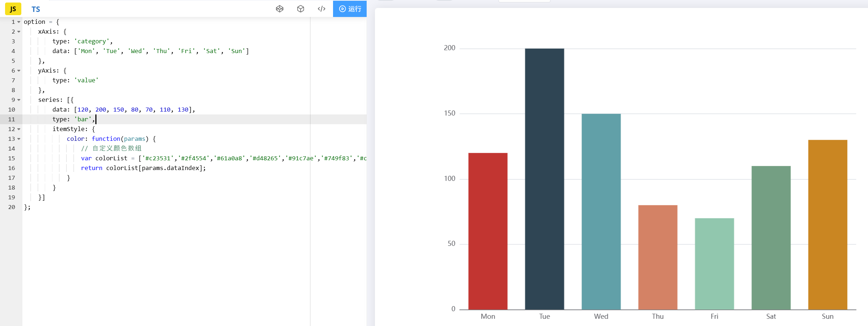The height and width of the screenshot is (326, 868).
Task: Click the 'Tue' x-axis label
Action: (x=544, y=316)
